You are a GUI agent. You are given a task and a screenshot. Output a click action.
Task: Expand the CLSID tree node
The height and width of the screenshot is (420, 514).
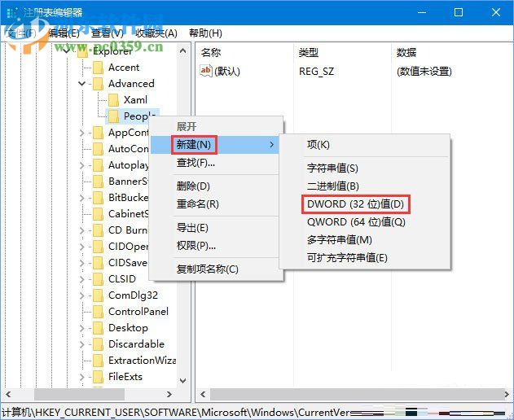click(x=82, y=279)
